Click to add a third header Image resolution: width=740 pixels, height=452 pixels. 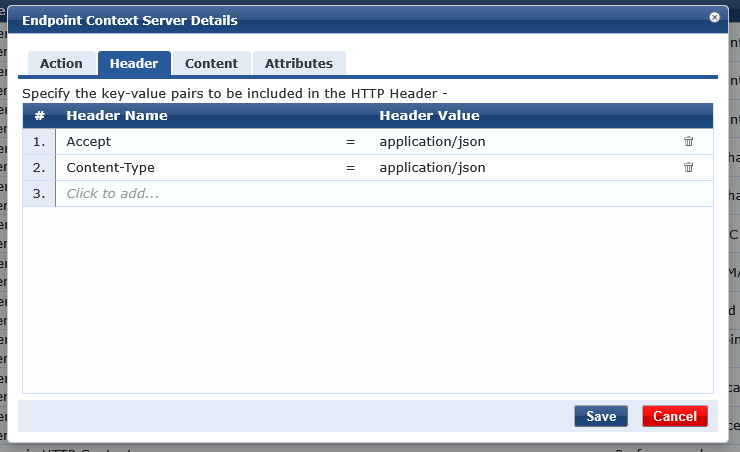(x=112, y=193)
